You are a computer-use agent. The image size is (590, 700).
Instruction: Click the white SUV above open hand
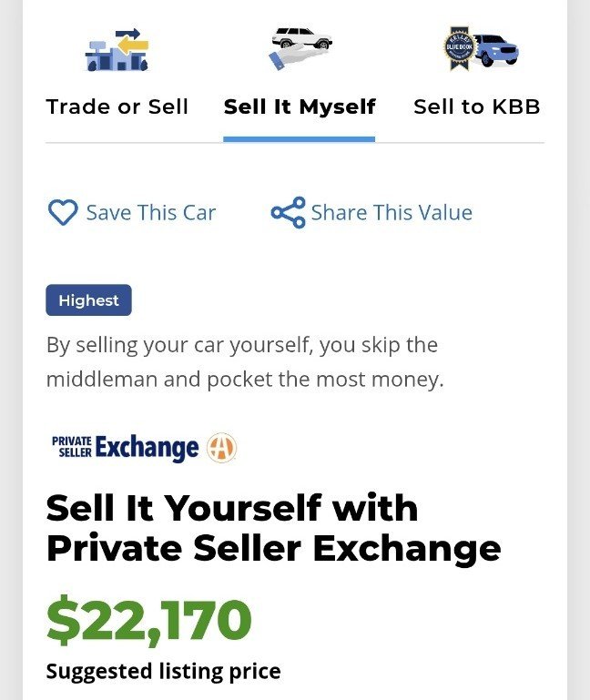coord(302,38)
